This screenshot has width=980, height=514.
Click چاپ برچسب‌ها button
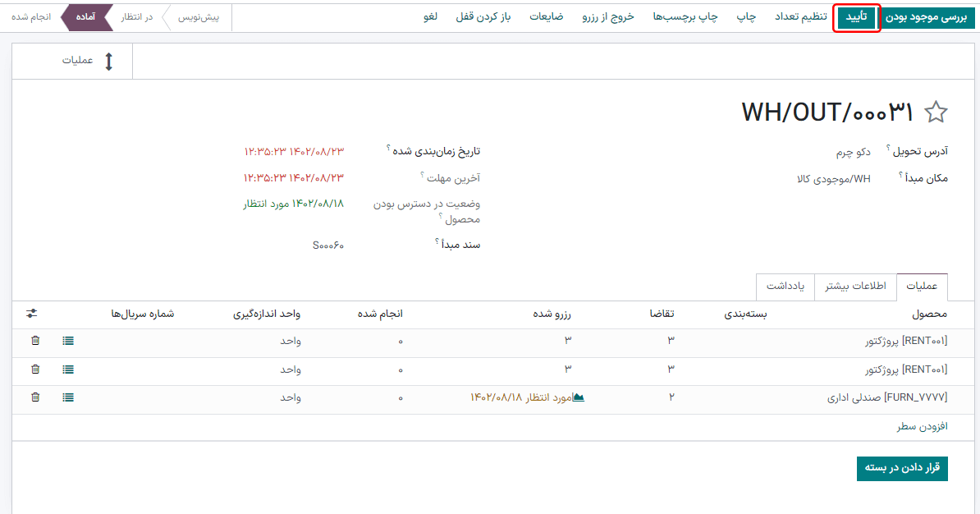685,17
